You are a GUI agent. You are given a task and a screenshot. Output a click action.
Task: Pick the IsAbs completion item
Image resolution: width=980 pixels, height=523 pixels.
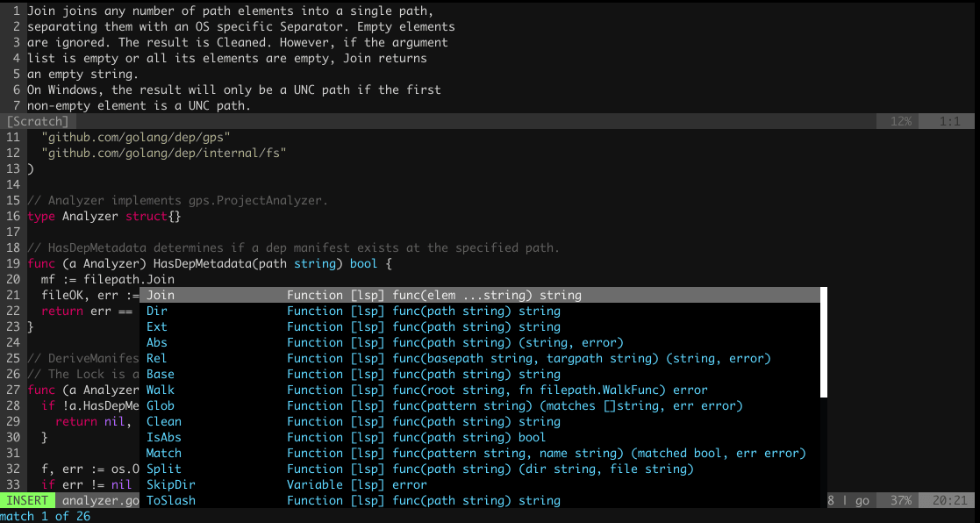165,438
